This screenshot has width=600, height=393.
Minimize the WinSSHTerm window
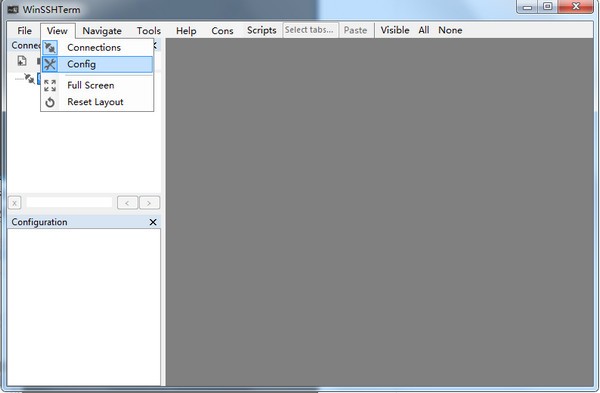pyautogui.click(x=527, y=7)
